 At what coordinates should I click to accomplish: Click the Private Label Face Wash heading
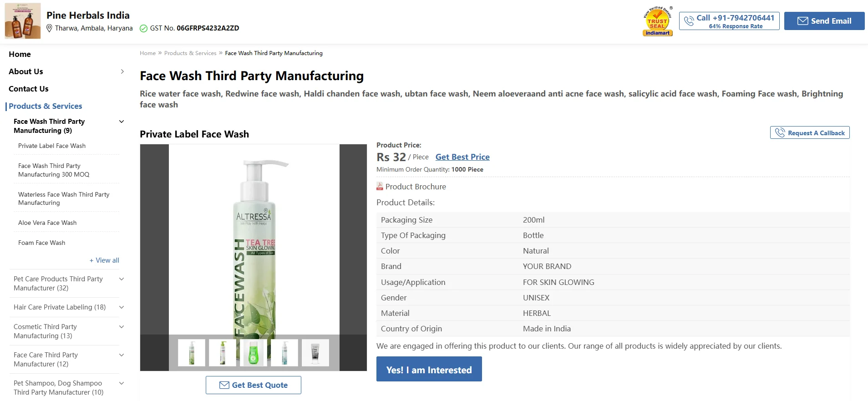[x=194, y=134]
